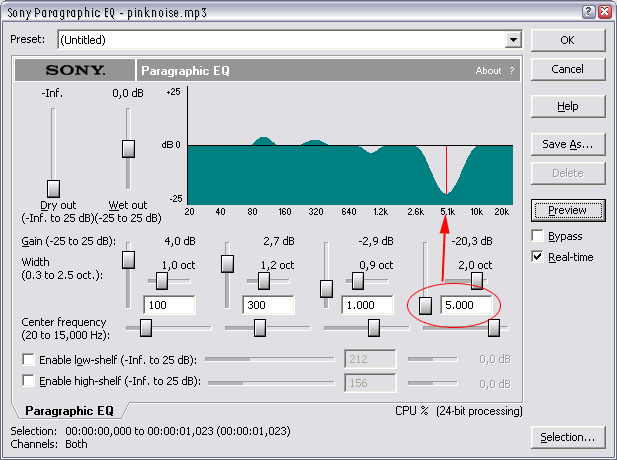The width and height of the screenshot is (617, 460).
Task: Expand the Preset dropdown list
Action: point(513,40)
